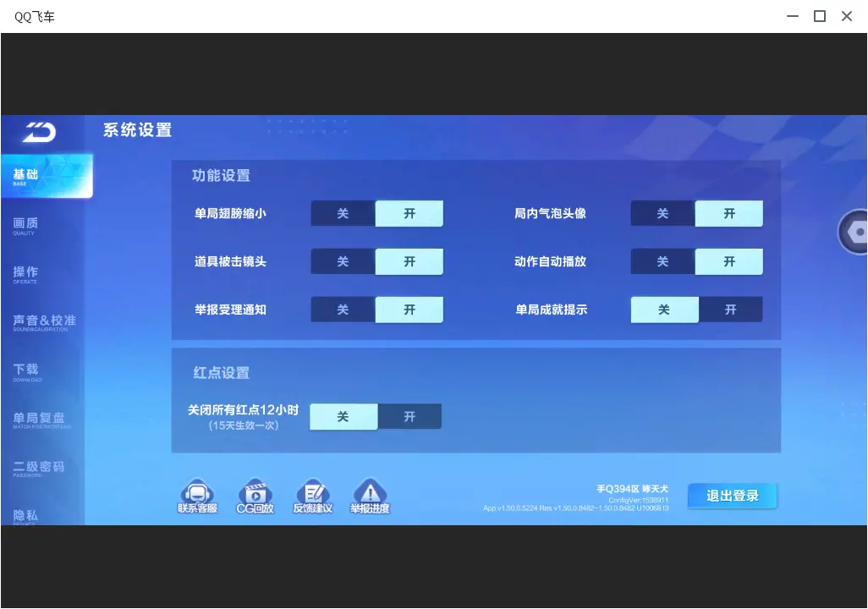
Task: Minimize the QQ飞车 window
Action: click(793, 17)
